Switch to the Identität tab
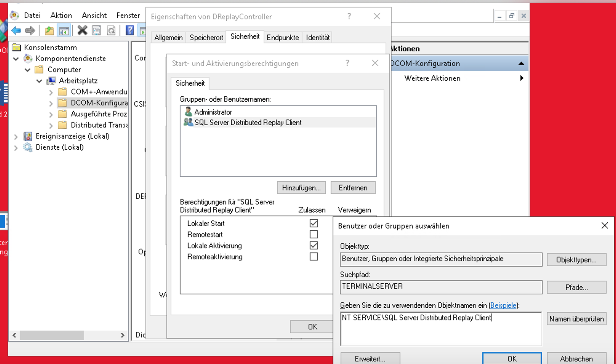 (x=318, y=38)
